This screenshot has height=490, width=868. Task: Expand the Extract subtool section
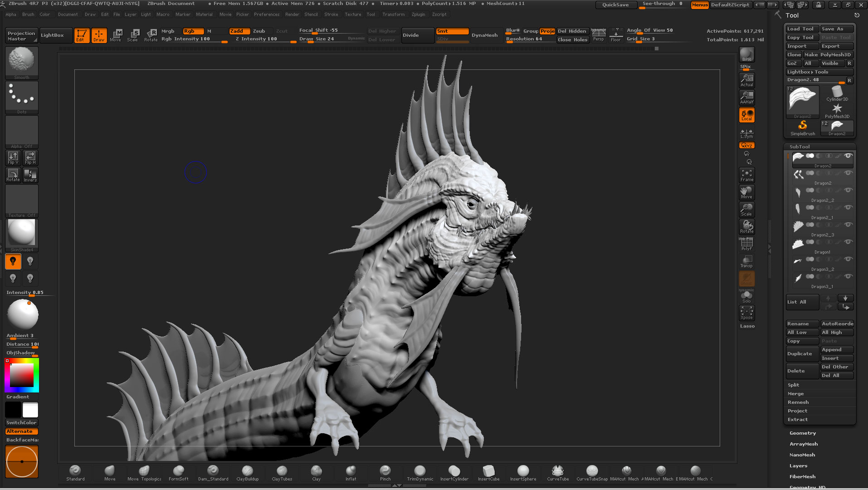point(798,420)
